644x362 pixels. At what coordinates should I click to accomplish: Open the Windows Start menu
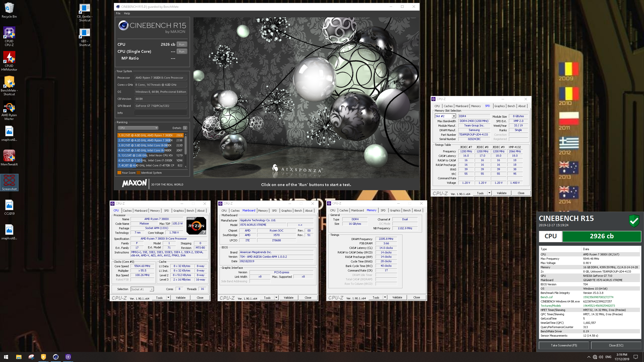pyautogui.click(x=6, y=357)
